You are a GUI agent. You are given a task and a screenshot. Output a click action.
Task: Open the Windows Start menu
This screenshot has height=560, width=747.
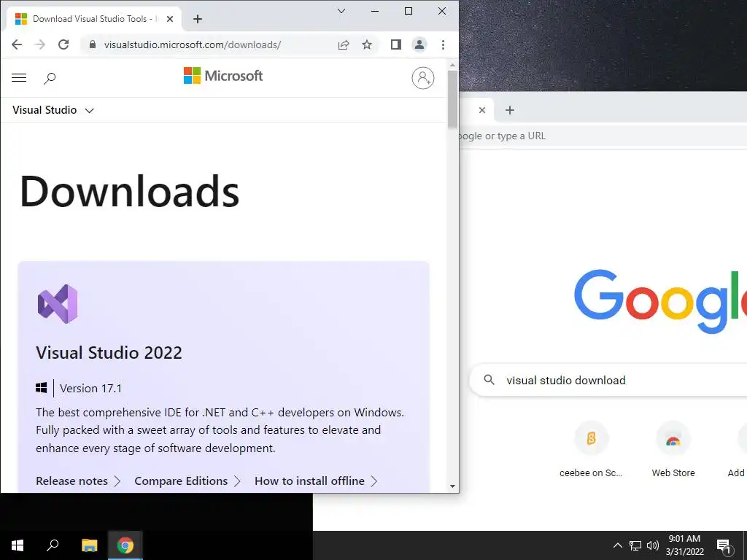(18, 545)
